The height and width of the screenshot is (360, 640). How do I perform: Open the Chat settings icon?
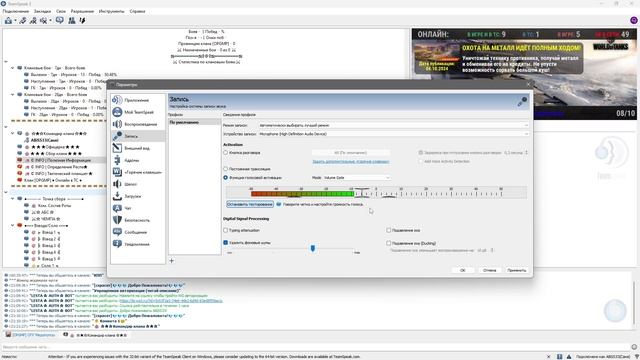click(x=117, y=208)
